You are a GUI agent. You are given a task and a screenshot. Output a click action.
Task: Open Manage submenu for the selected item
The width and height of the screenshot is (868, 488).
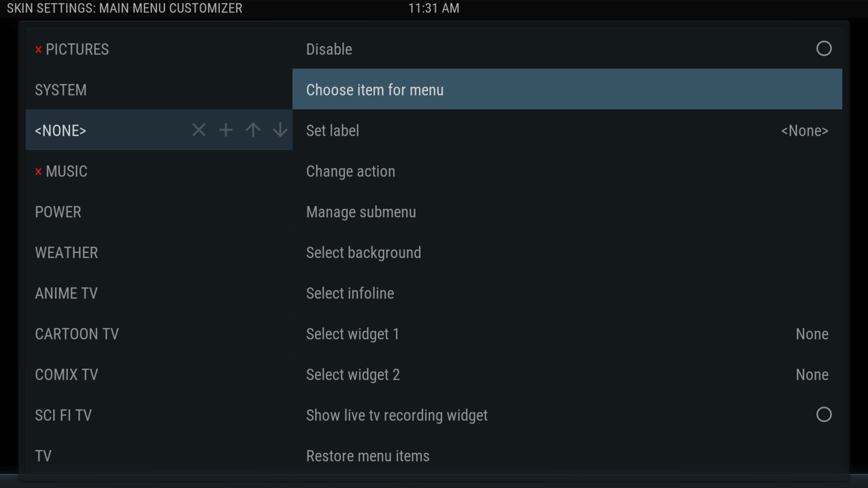pos(361,212)
